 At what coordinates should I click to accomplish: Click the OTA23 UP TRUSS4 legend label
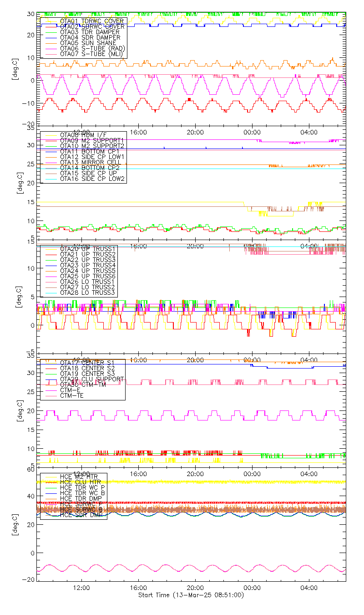[88, 265]
